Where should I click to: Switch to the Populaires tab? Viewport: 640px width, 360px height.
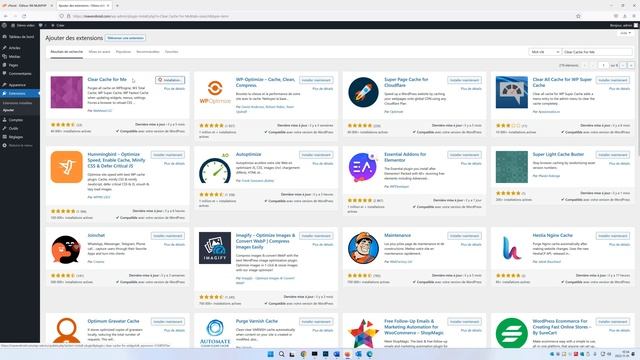click(x=123, y=52)
